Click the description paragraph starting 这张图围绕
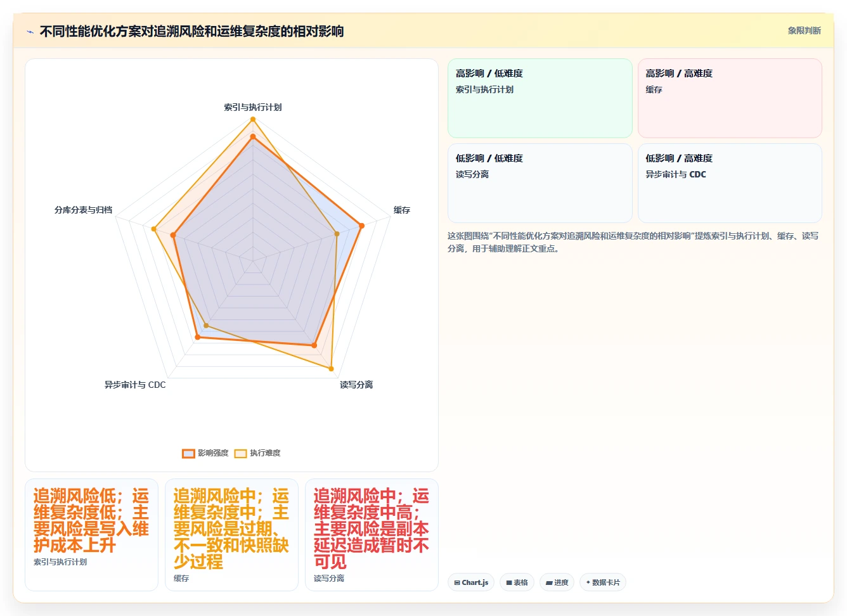 point(633,242)
